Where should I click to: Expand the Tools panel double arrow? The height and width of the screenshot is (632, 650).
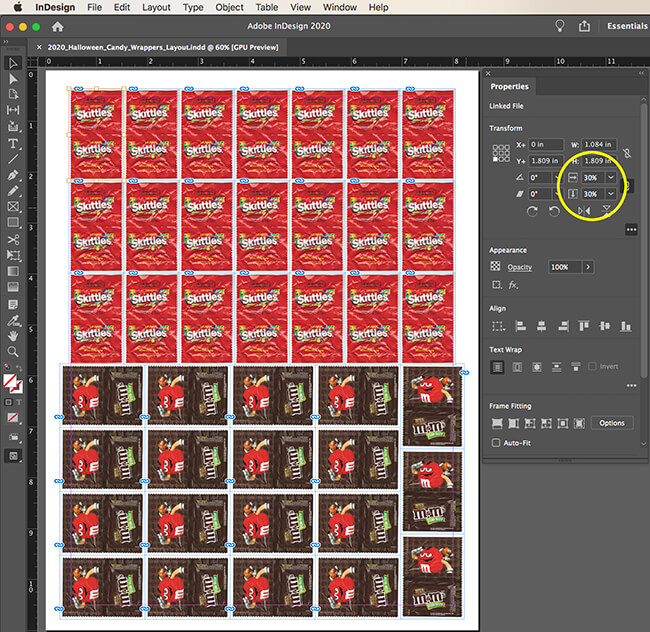click(x=6, y=41)
